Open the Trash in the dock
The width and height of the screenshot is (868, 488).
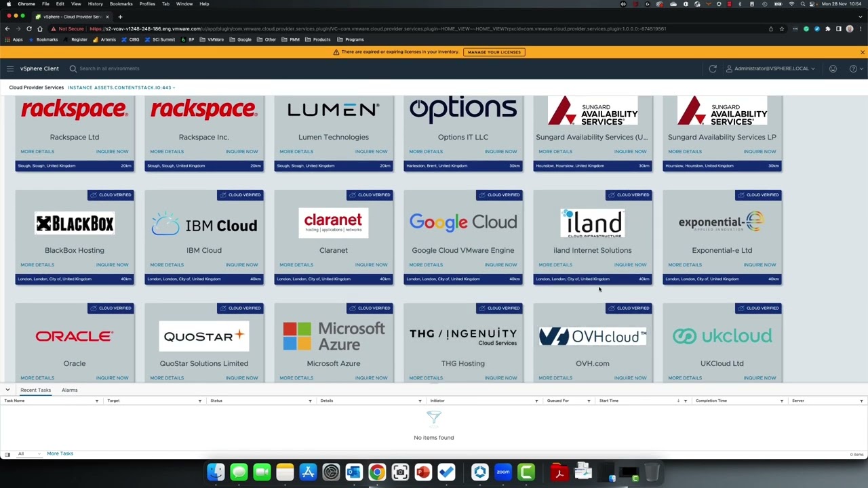coord(652,472)
